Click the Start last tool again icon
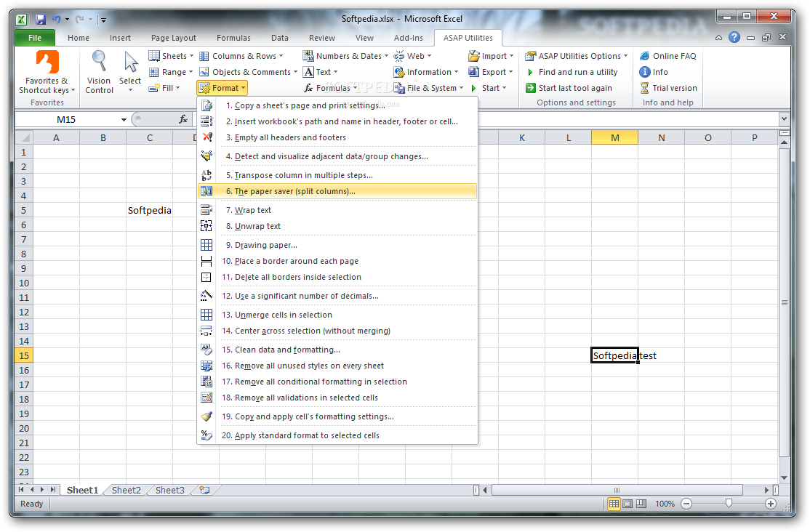 pyautogui.click(x=531, y=88)
